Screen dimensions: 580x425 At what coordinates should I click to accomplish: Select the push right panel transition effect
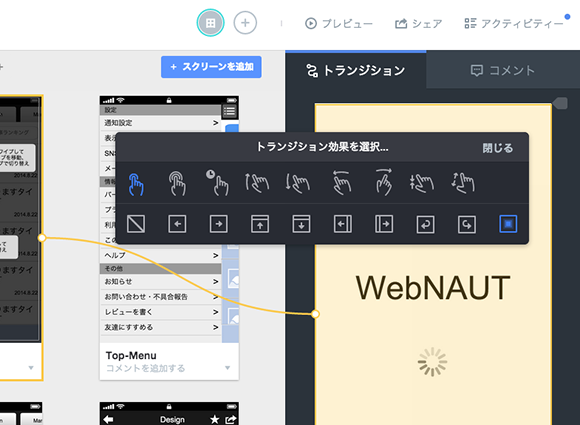(x=384, y=224)
